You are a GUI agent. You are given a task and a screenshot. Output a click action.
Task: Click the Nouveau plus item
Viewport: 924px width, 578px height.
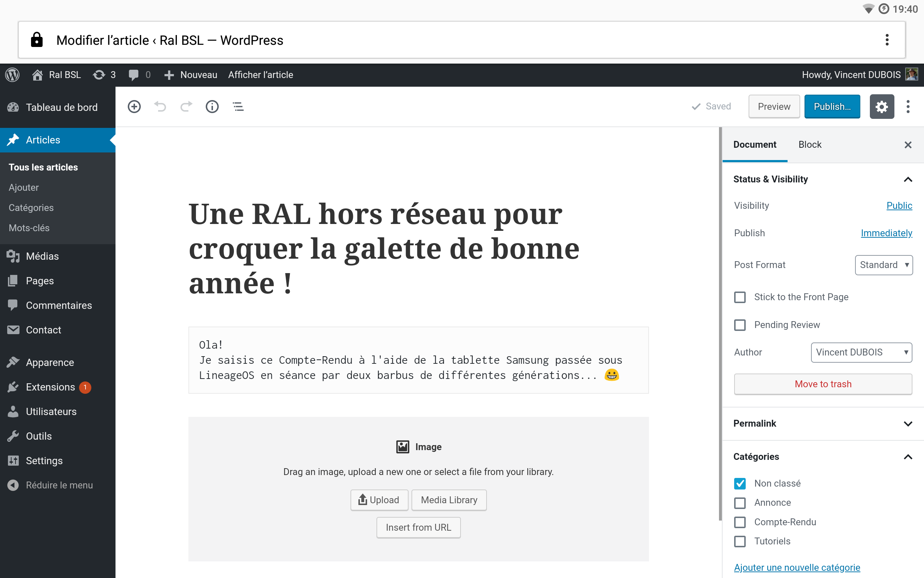[x=191, y=75]
